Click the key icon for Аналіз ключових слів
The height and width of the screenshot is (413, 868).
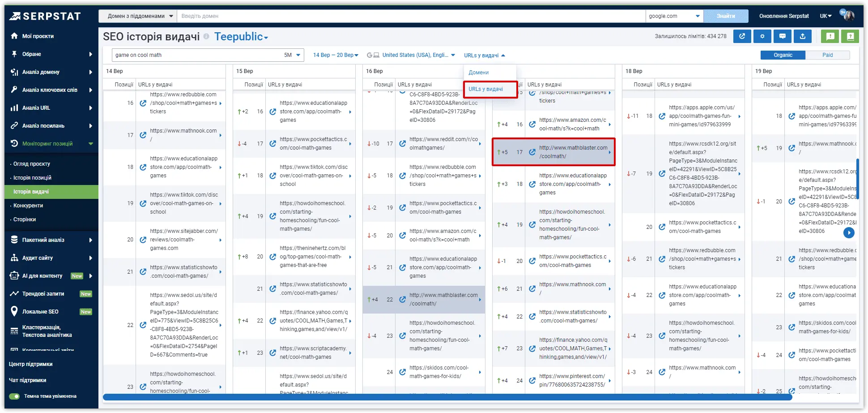click(x=14, y=90)
